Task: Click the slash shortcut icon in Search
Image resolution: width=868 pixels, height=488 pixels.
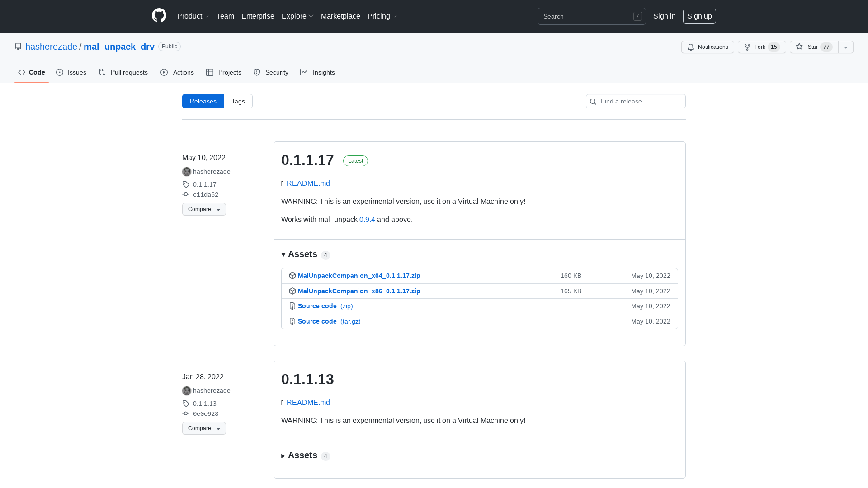Action: pos(637,16)
